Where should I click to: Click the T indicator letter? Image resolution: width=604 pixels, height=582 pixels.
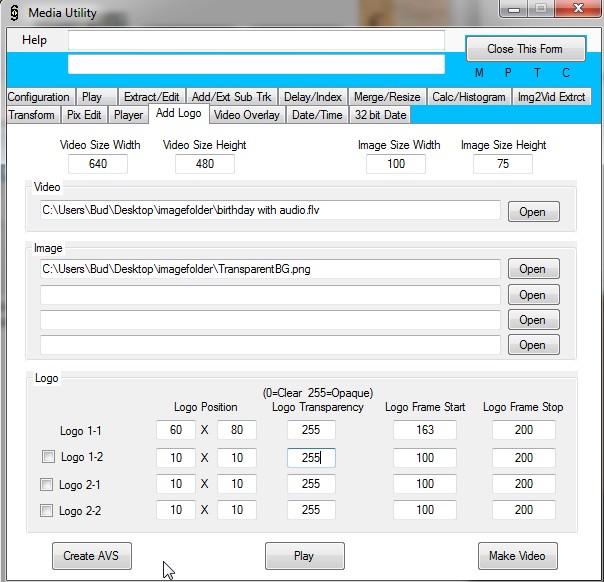click(x=537, y=73)
